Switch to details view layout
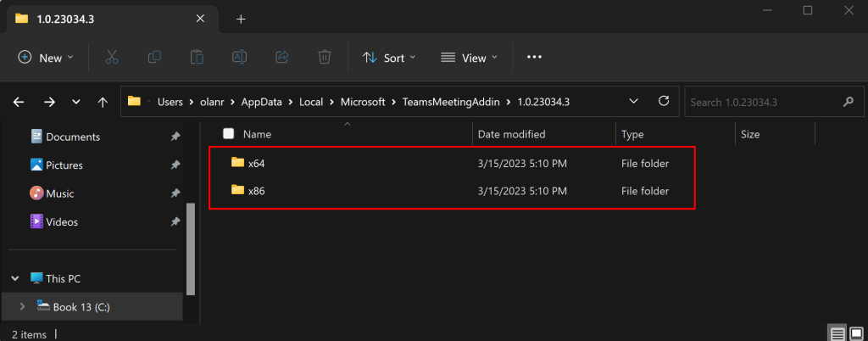This screenshot has height=341, width=868. coord(837,333)
